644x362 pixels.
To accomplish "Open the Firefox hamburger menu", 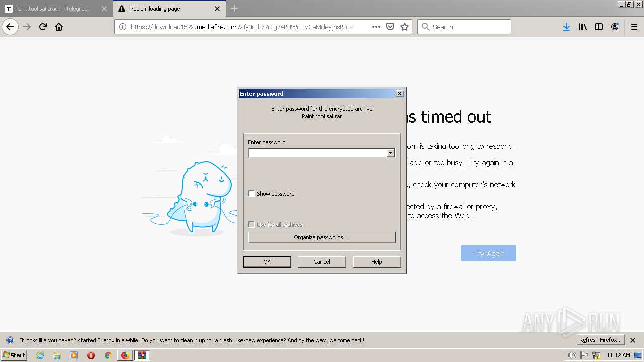I will pyautogui.click(x=634, y=27).
